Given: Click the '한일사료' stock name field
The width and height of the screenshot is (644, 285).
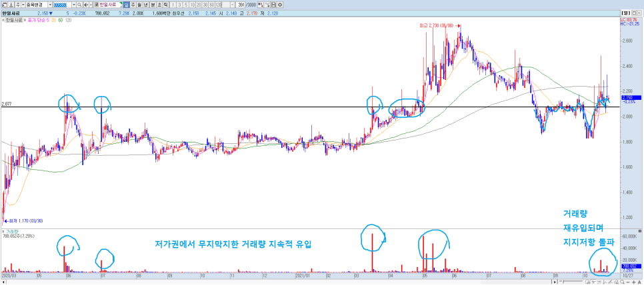Looking at the screenshot, I should pos(111,5).
